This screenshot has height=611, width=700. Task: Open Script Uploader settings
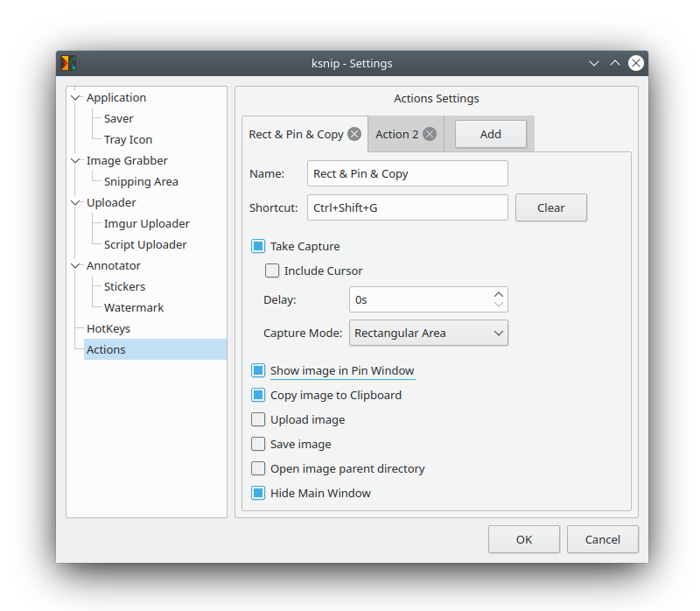[145, 244]
